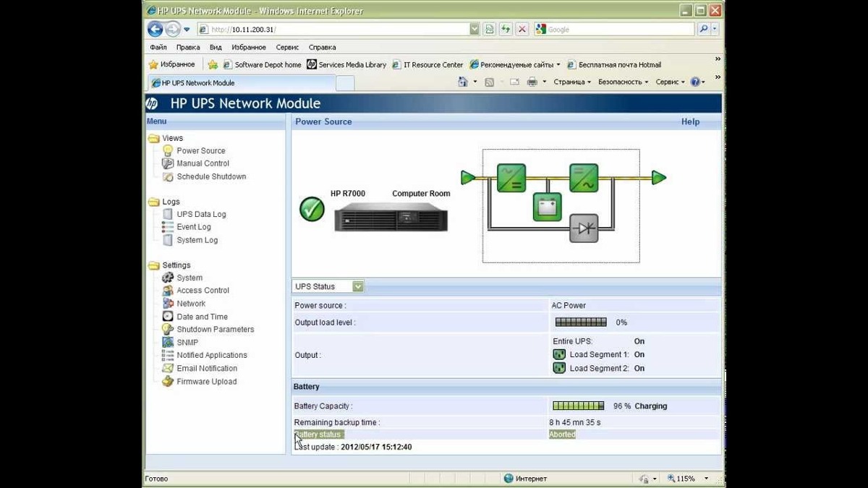Click the Print icon in command bar
Screen dimensions: 868x488
click(532, 82)
